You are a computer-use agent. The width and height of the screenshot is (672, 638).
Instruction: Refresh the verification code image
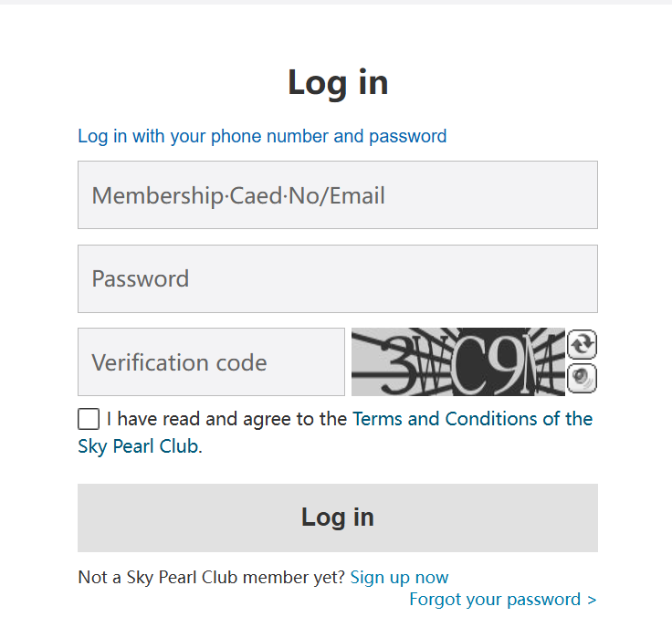(x=582, y=344)
